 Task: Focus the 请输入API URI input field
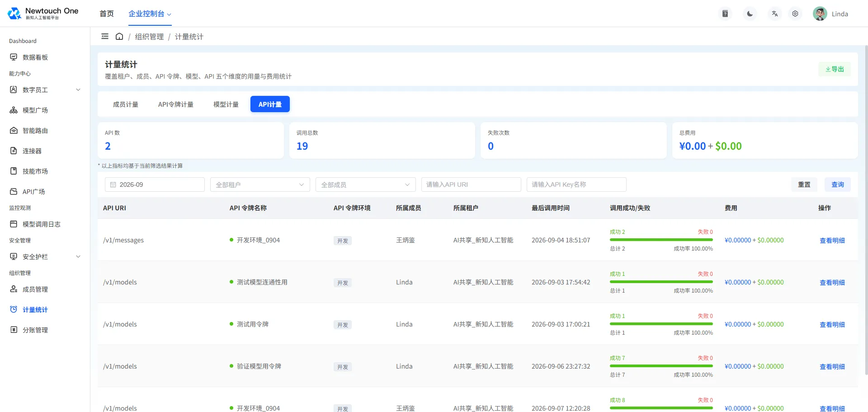tap(471, 185)
